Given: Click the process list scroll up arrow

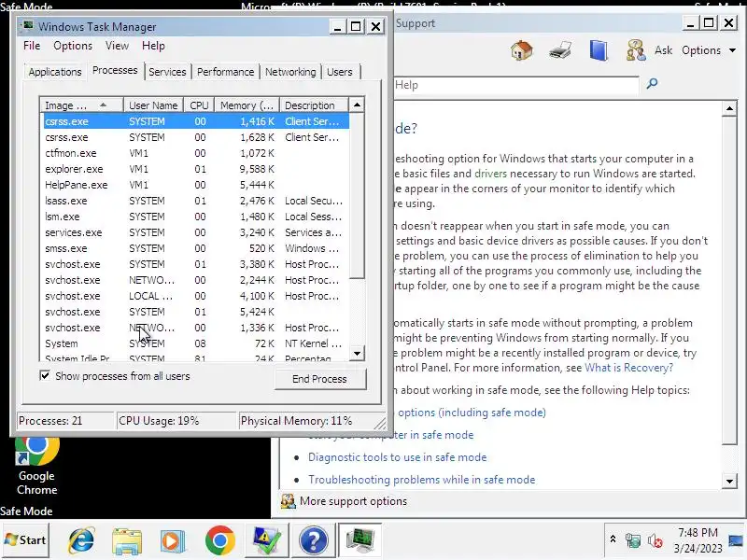Looking at the screenshot, I should click(357, 105).
